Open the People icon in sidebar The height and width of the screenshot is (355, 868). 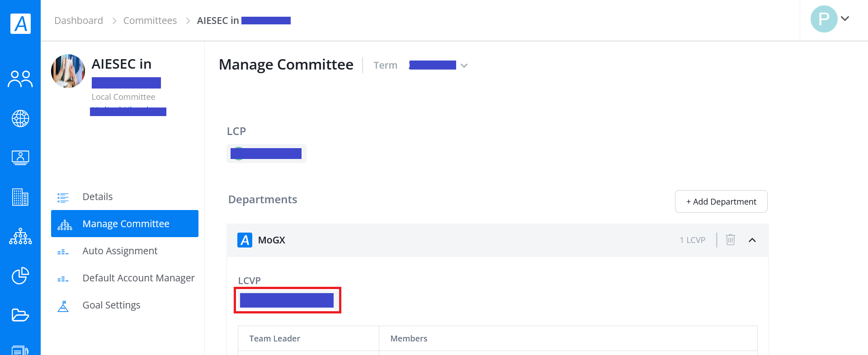tap(20, 79)
